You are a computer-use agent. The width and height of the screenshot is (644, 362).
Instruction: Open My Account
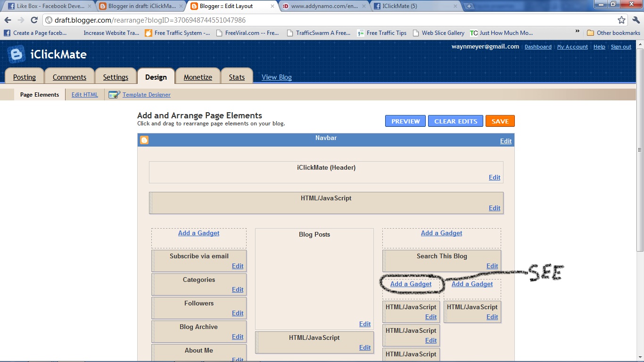[x=572, y=47]
